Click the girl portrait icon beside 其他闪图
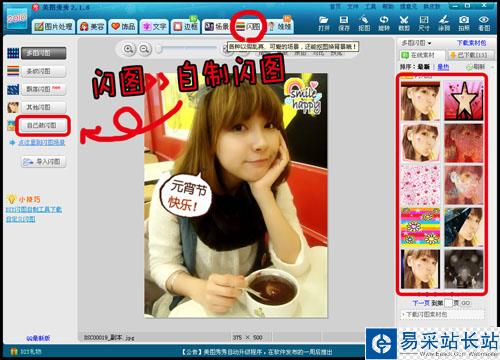The image size is (500, 360). click(x=13, y=107)
